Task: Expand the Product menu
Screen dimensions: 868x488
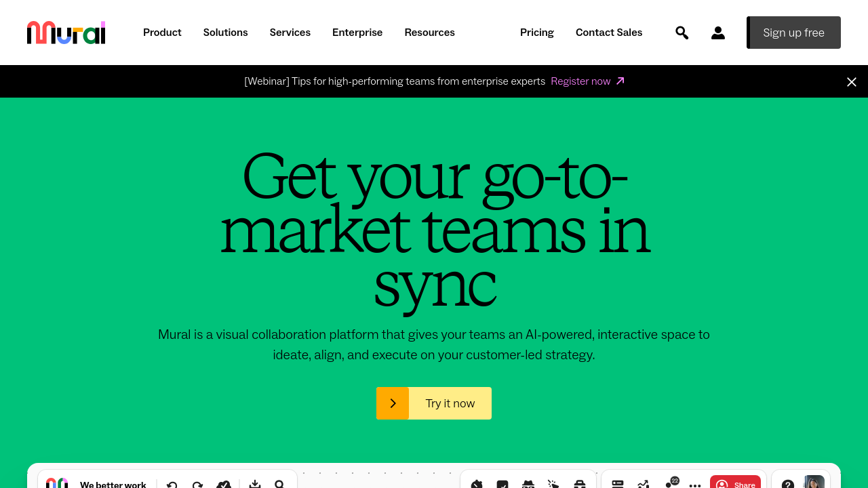Action: 162,33
